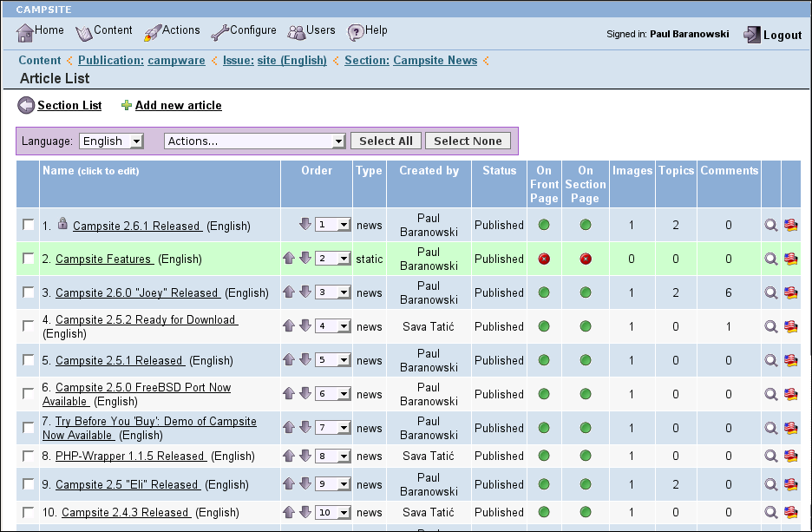Click the Select None button
Viewport: 812px width, 532px height.
[x=468, y=141]
